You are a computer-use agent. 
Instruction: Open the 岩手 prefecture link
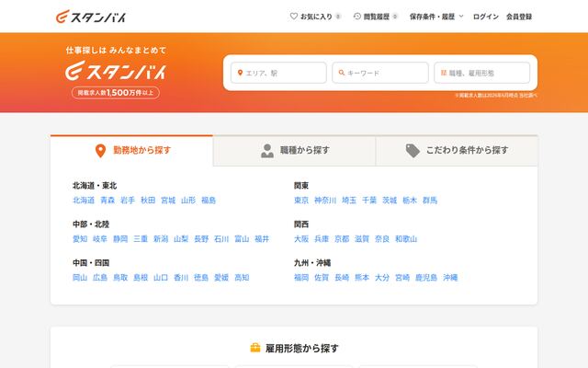[x=128, y=201]
